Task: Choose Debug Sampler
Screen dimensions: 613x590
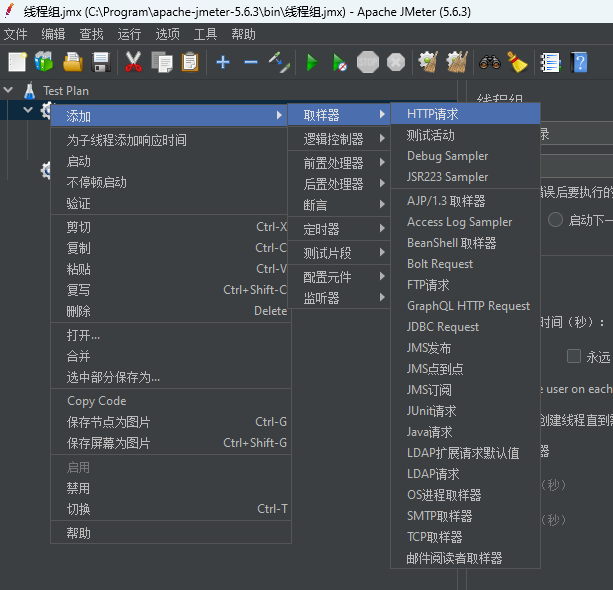Action: click(465, 156)
